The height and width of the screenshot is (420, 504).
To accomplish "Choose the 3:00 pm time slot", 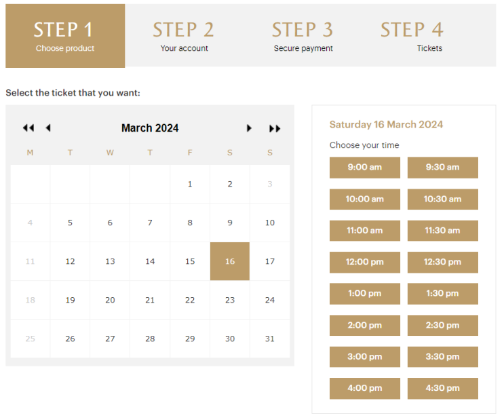I will point(365,357).
